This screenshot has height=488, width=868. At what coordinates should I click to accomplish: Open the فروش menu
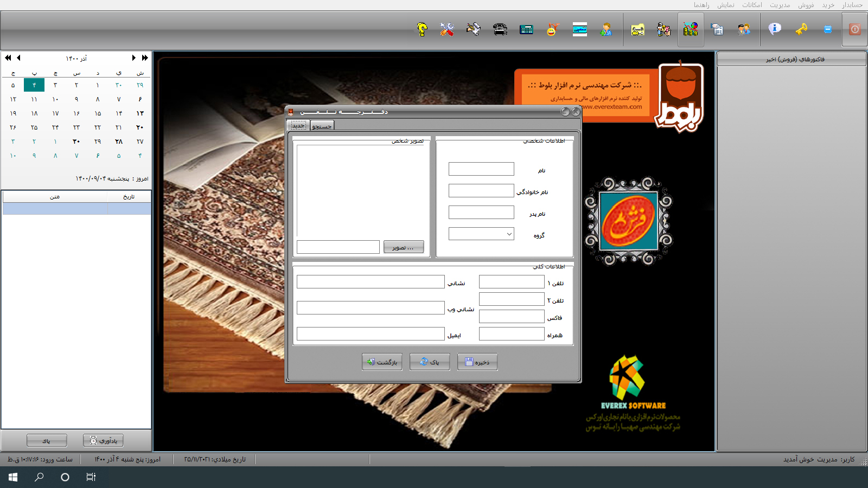point(806,5)
